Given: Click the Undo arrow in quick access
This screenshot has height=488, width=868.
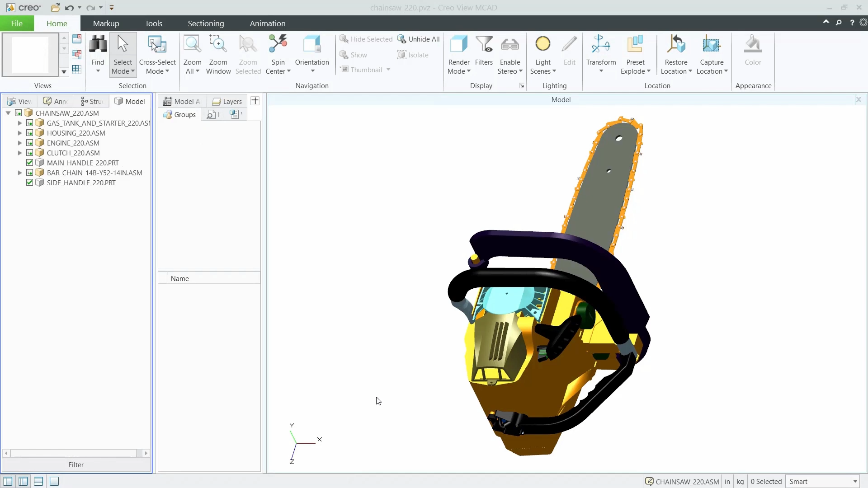Looking at the screenshot, I should point(69,8).
